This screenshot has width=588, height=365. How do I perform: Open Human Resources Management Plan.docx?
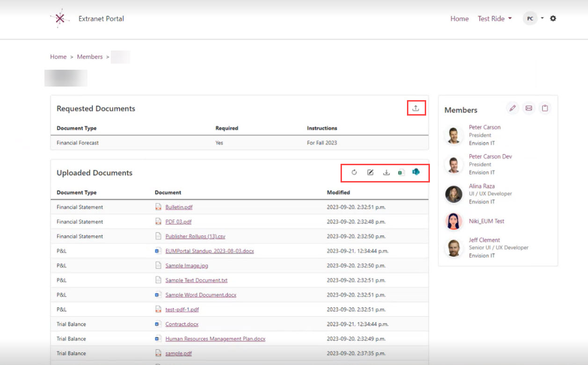pyautogui.click(x=215, y=339)
